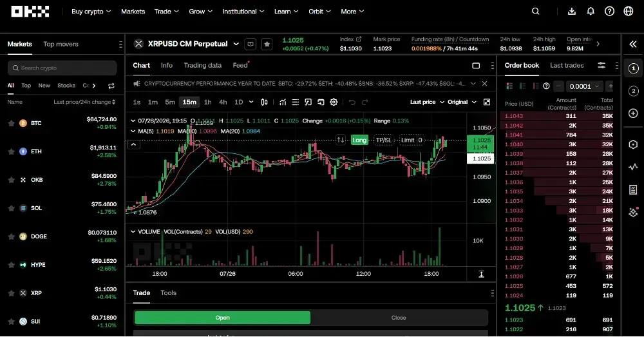
Task: Open the language globe icon
Action: coord(629,12)
